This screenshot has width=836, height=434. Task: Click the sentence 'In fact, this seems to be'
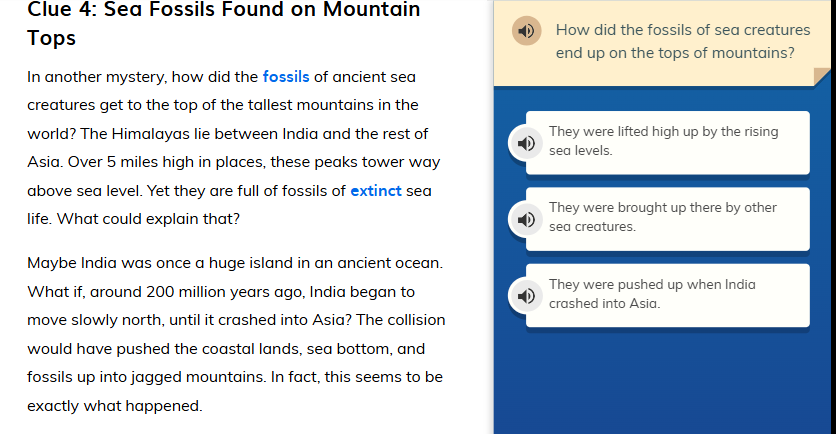[x=349, y=378]
